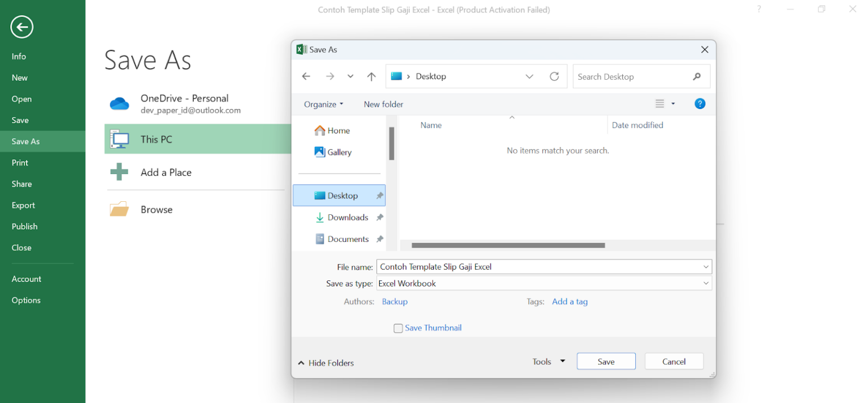Expand the File name dropdown arrow
This screenshot has height=403, width=868.
[x=706, y=266]
